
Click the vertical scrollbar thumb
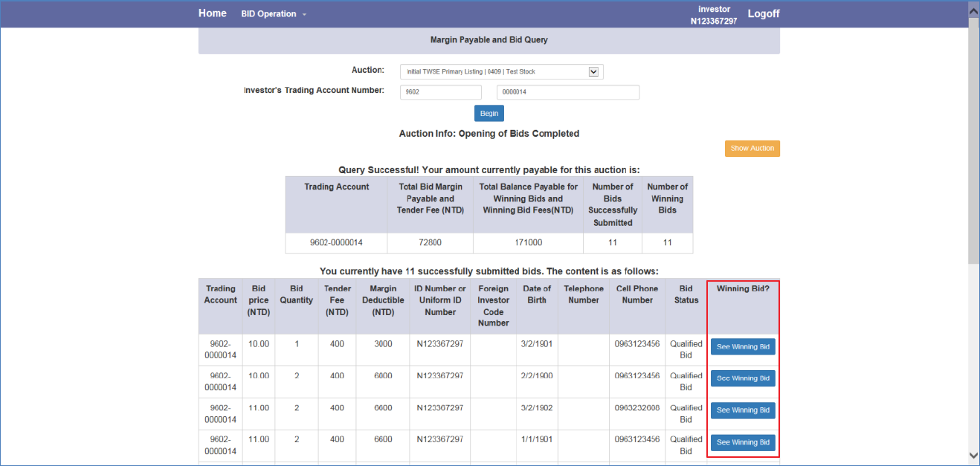[973, 140]
